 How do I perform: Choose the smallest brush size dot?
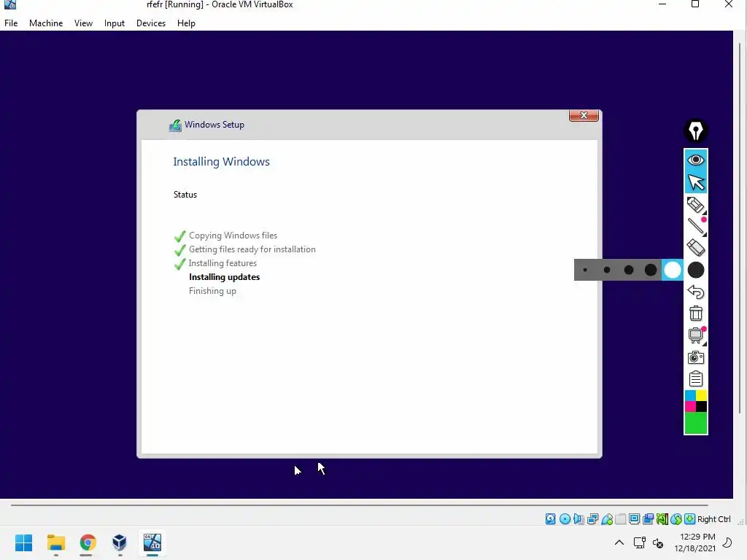[x=585, y=270]
